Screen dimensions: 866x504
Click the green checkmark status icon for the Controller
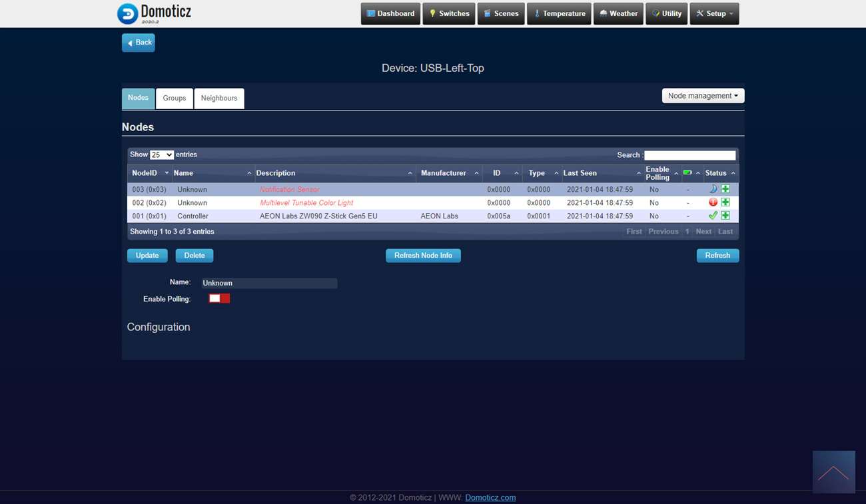pos(713,216)
